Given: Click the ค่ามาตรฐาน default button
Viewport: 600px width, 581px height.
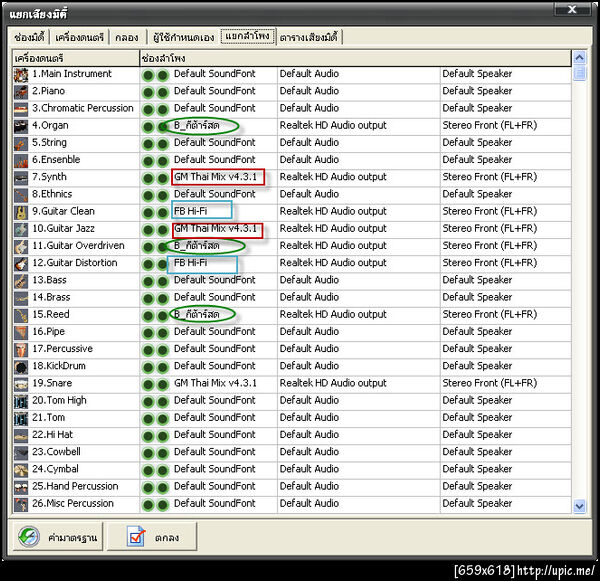Looking at the screenshot, I should pos(58,537).
